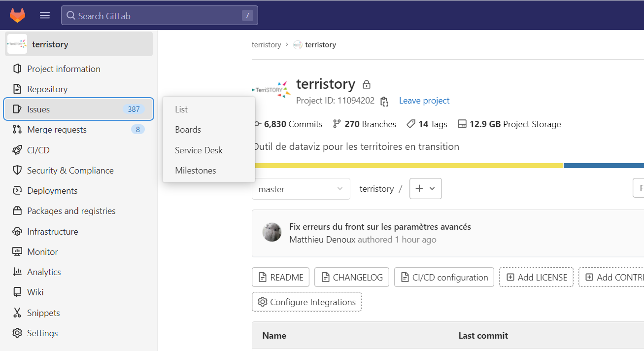
Task: Copy project ID with clipboard icon
Action: pos(384,101)
